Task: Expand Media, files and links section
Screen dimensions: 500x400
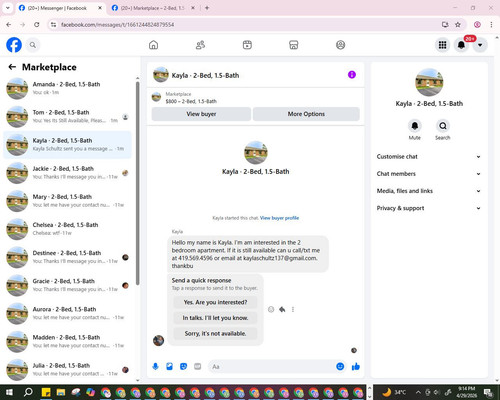Action: click(x=429, y=191)
